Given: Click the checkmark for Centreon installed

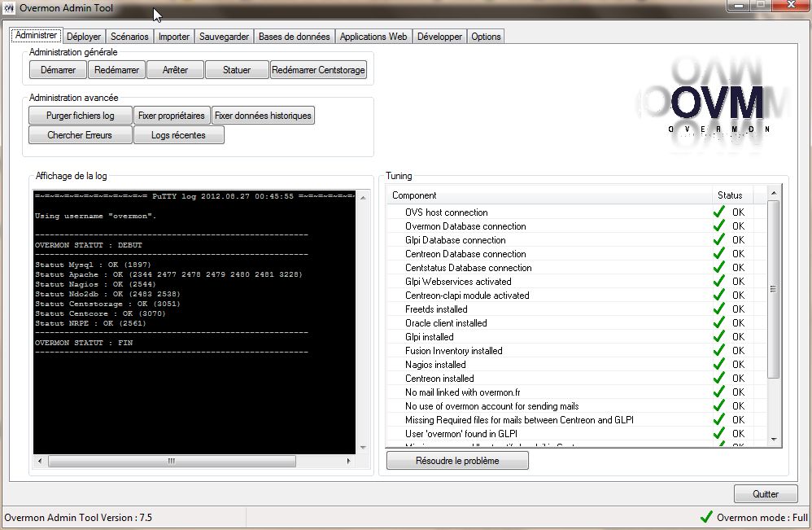Looking at the screenshot, I should 718,379.
